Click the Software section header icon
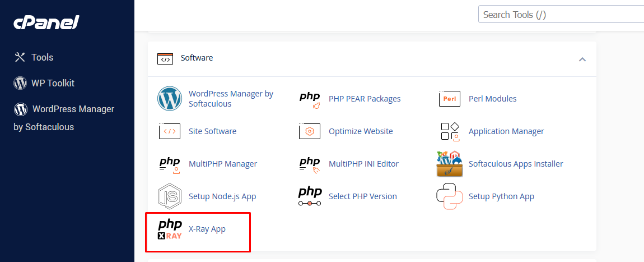 point(165,58)
